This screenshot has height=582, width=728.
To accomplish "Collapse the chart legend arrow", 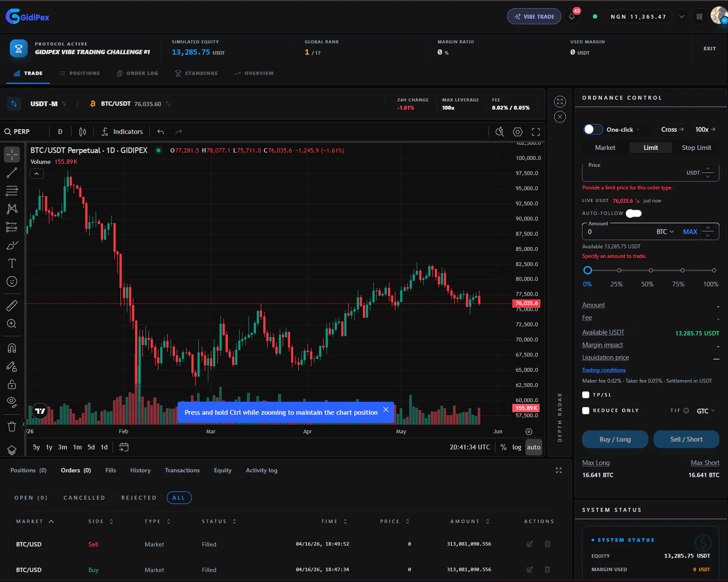I will point(37,174).
